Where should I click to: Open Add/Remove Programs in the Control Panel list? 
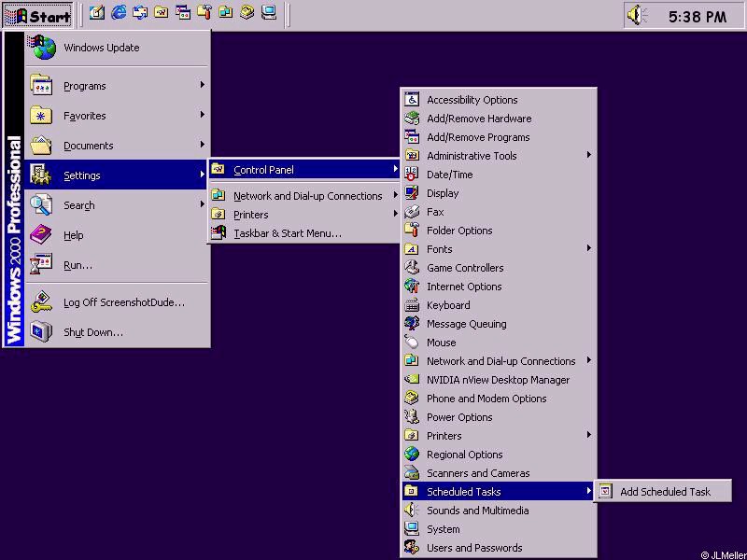tap(498, 137)
